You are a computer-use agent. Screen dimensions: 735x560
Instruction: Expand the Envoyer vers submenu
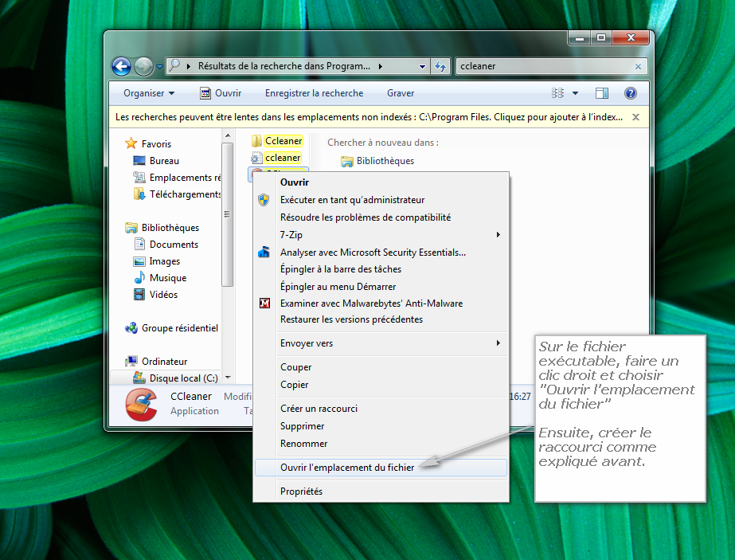pos(381,343)
